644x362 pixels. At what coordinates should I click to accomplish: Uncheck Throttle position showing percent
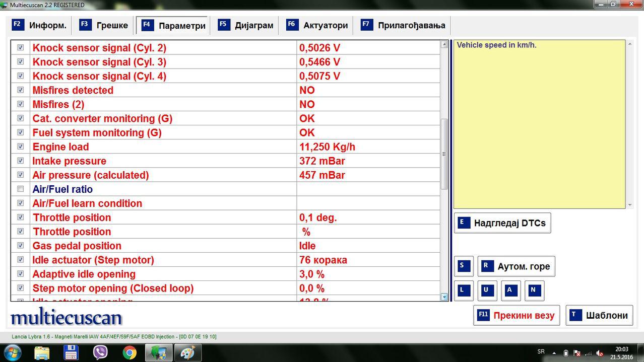point(21,231)
